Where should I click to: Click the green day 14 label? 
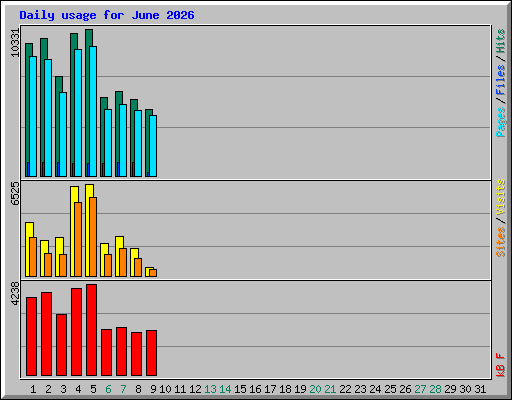225,389
